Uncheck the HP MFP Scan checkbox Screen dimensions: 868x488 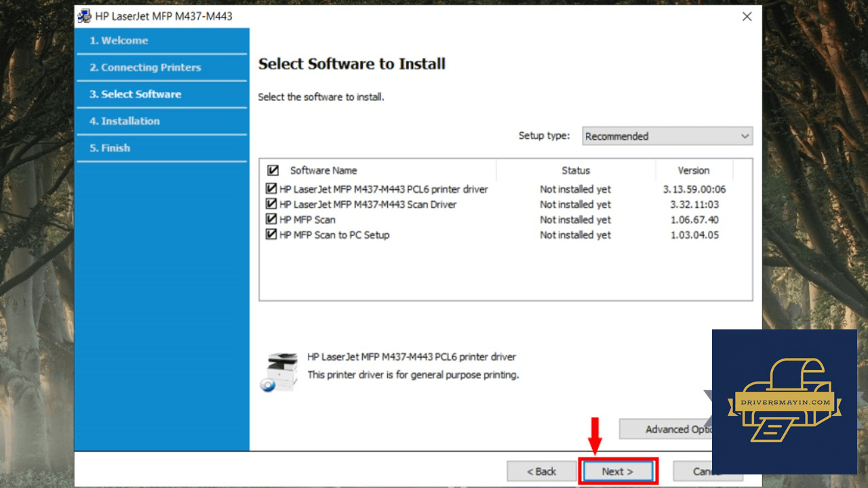click(271, 220)
